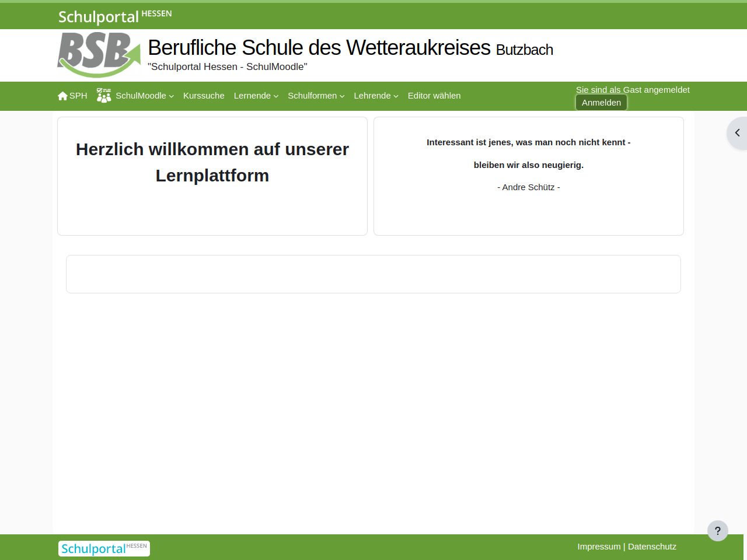Image resolution: width=747 pixels, height=560 pixels.
Task: Expand the Lernende dropdown
Action: tap(256, 96)
